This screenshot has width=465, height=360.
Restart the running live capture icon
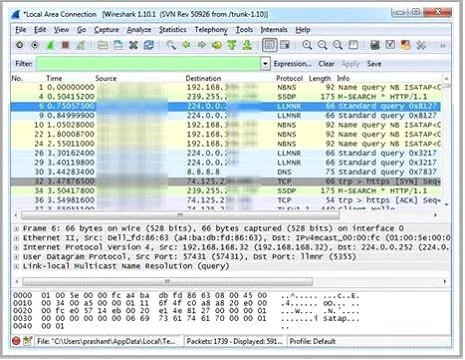point(81,45)
